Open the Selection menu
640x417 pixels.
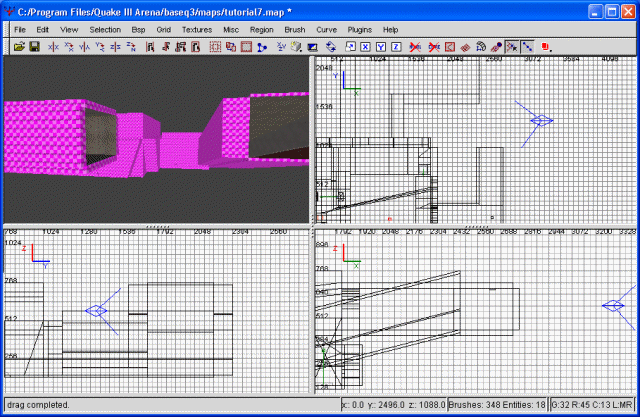(x=105, y=30)
